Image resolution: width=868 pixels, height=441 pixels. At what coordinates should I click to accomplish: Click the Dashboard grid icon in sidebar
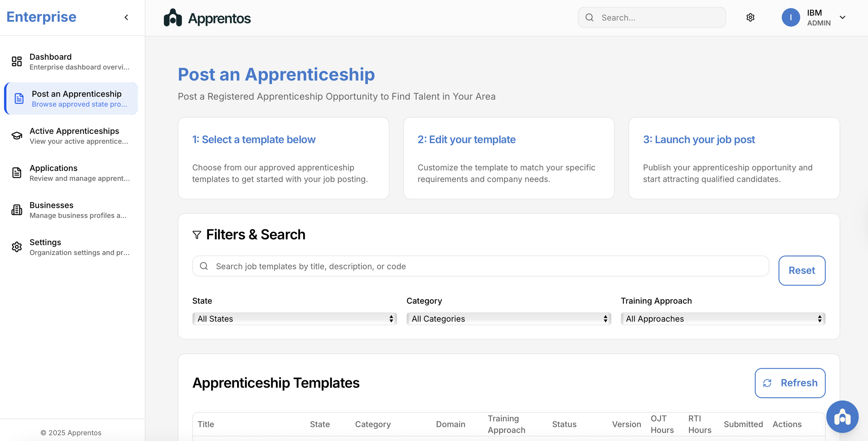[17, 62]
